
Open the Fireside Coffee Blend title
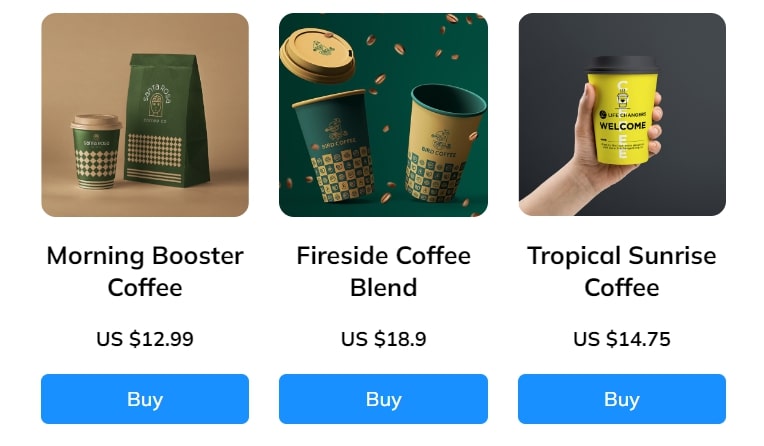[383, 271]
